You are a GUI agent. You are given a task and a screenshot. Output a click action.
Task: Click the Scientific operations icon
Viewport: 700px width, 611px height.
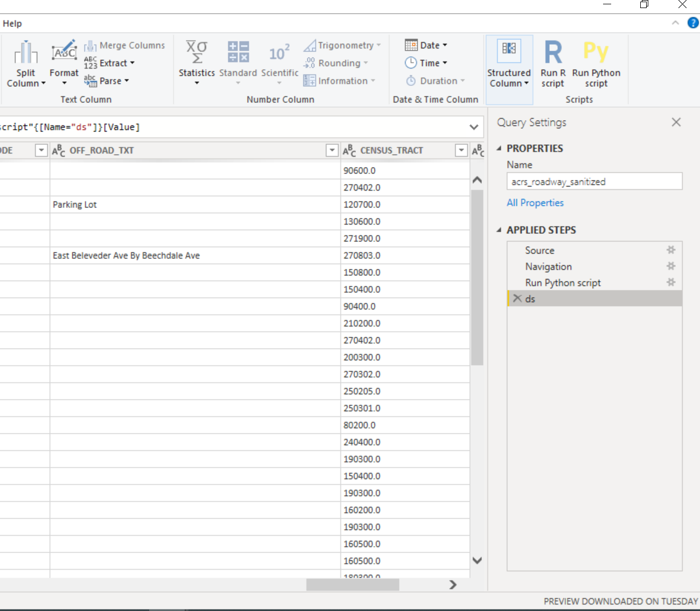tap(279, 63)
